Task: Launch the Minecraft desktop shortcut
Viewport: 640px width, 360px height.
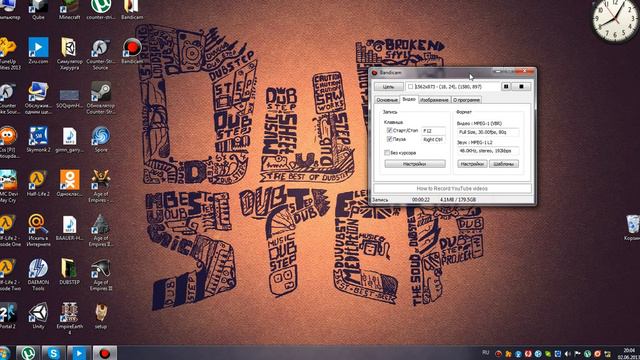Action: [x=69, y=10]
